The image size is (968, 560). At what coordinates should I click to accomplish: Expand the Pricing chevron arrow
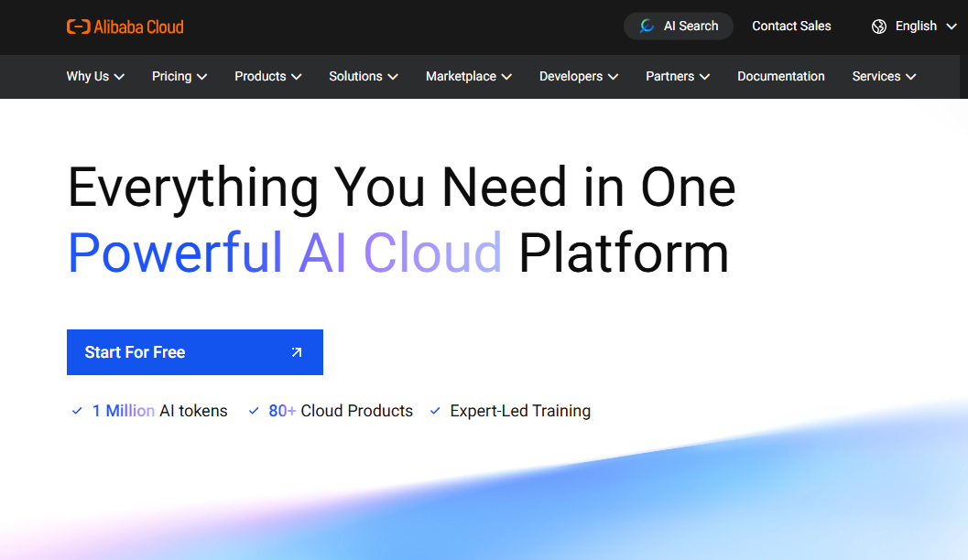(201, 77)
